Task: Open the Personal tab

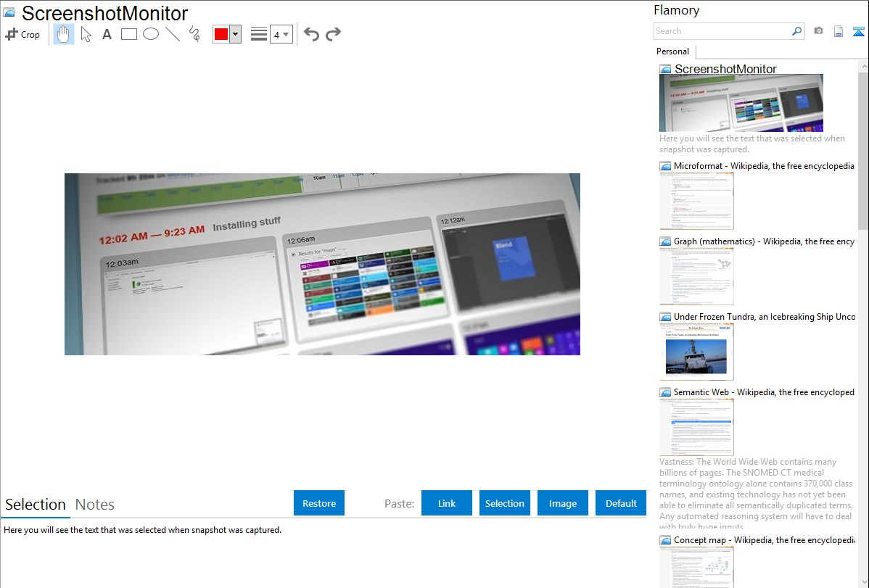Action: (x=672, y=51)
